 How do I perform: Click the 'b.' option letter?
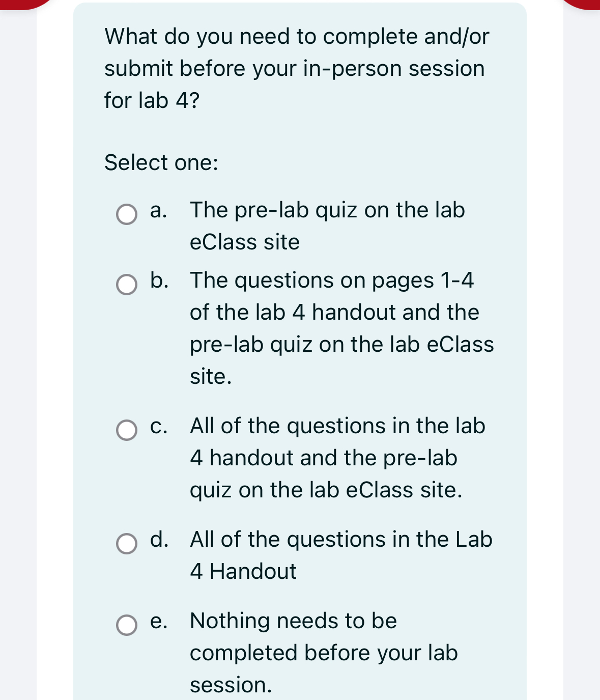point(159,280)
